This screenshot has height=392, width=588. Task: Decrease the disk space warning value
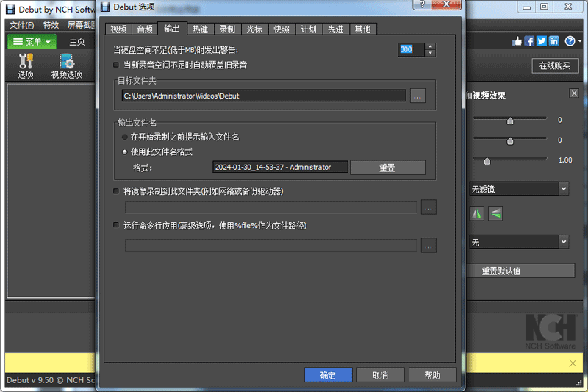click(431, 53)
